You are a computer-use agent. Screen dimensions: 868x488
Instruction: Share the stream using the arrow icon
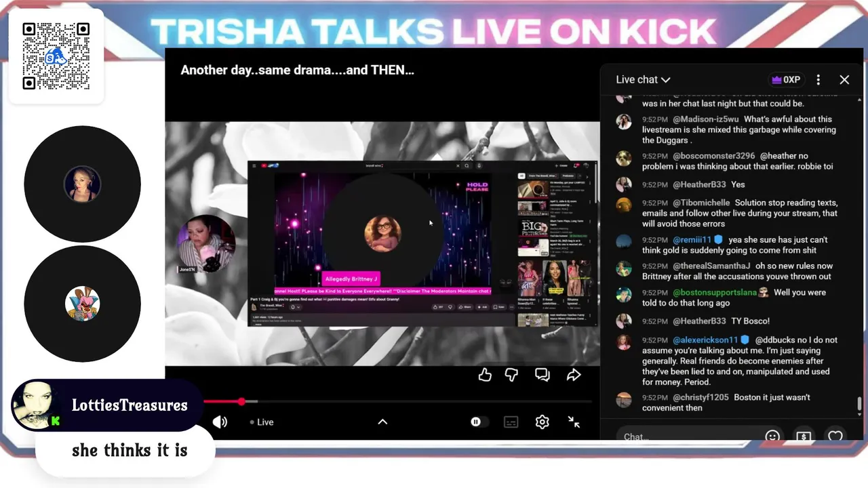[x=574, y=375]
